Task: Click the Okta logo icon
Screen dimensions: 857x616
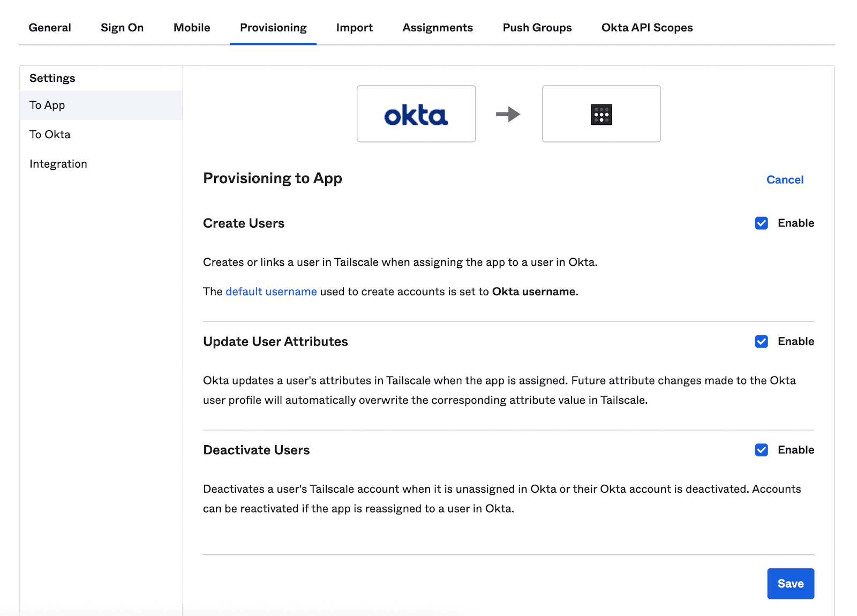Action: click(416, 114)
